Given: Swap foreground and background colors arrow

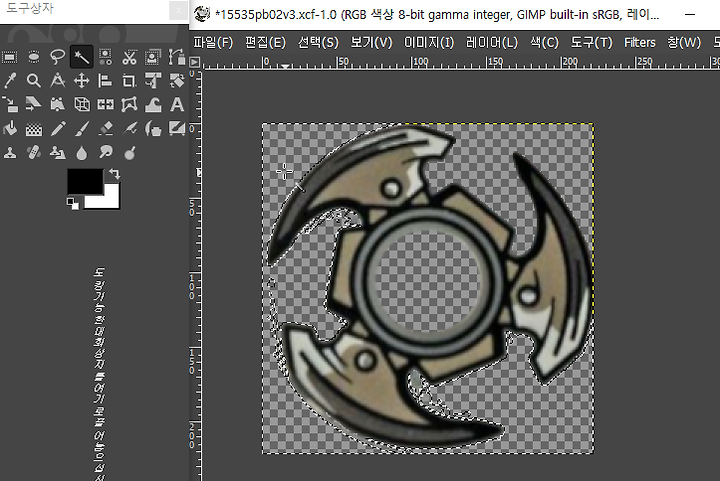Looking at the screenshot, I should [x=114, y=173].
